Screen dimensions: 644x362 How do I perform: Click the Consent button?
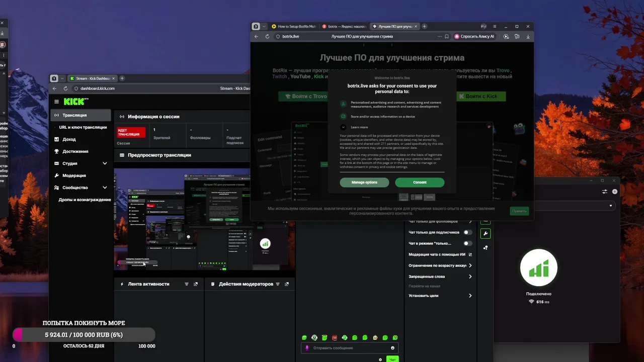pyautogui.click(x=420, y=182)
